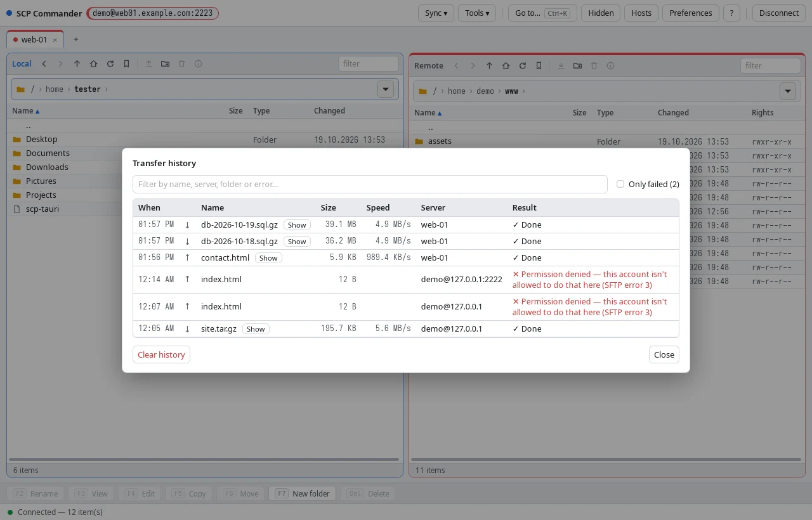Click the F7 New folder button
Image resolution: width=812 pixels, height=520 pixels.
[x=302, y=493]
